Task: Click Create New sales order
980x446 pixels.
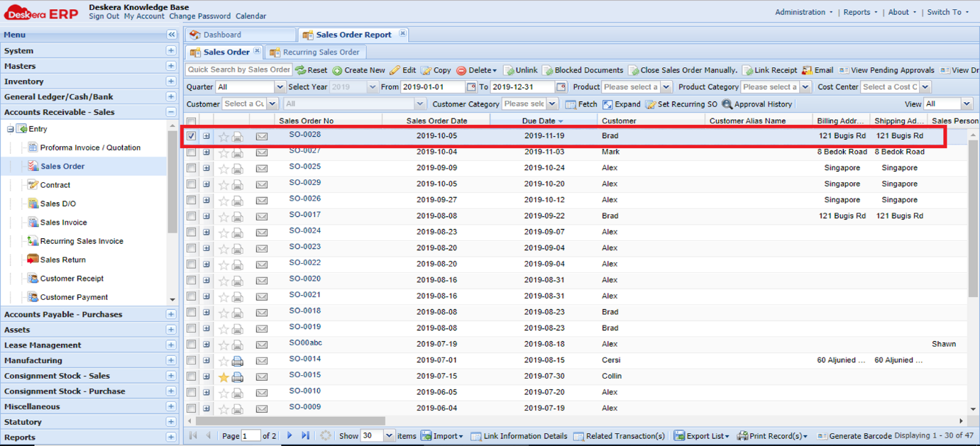Action: 359,70
